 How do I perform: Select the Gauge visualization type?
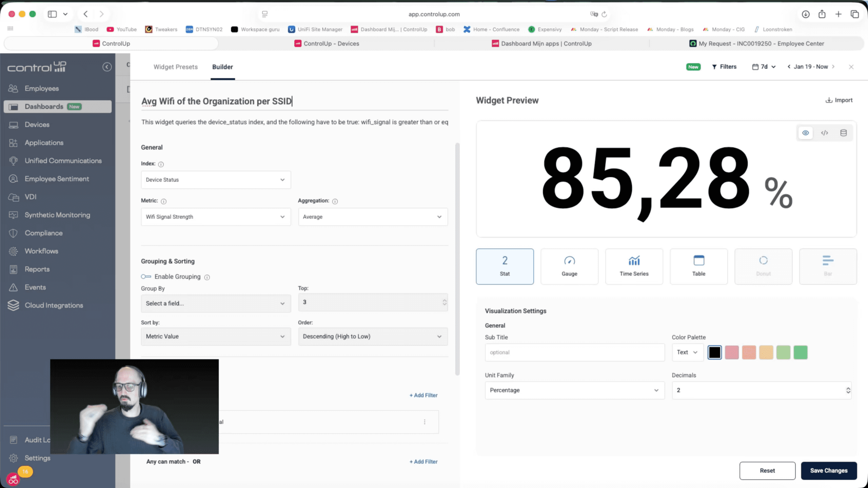(x=569, y=266)
